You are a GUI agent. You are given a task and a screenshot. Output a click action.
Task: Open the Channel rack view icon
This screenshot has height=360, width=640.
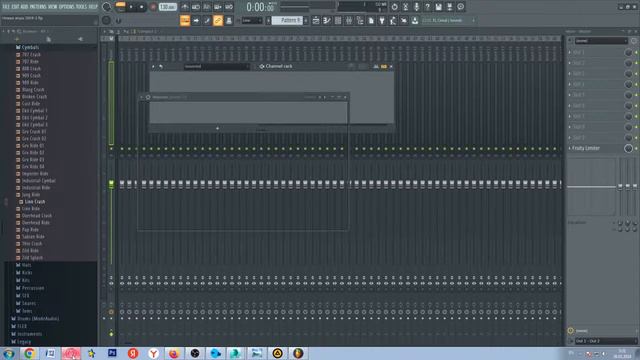click(338, 20)
